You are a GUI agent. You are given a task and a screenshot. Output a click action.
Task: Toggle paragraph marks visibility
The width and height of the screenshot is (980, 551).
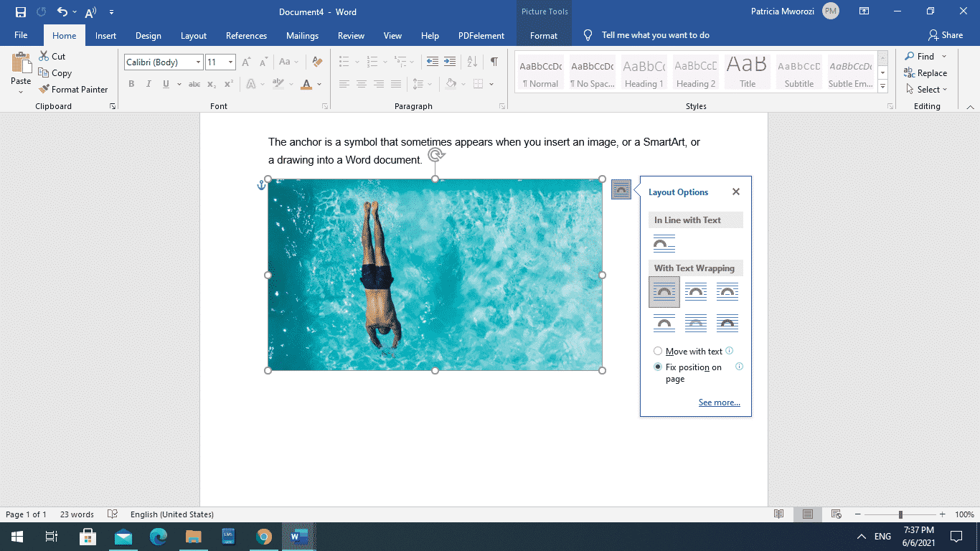[x=493, y=62]
